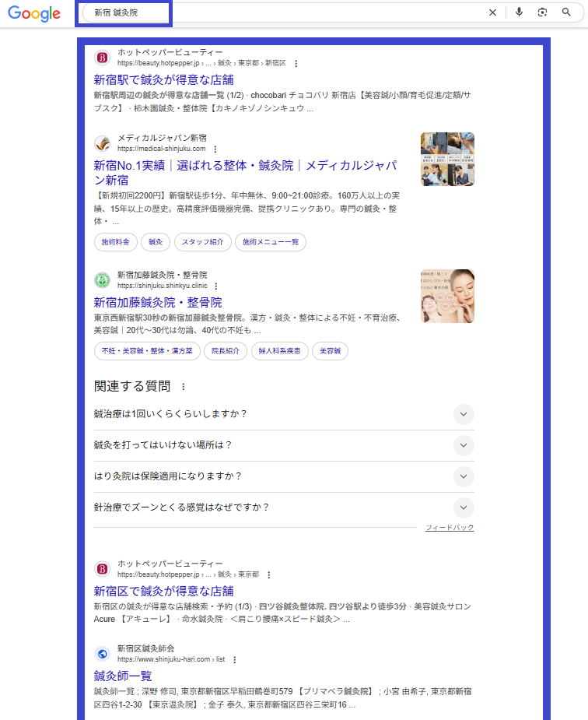Click the https://medical-shinjuku.com URL text
The image size is (588, 720).
click(x=162, y=149)
